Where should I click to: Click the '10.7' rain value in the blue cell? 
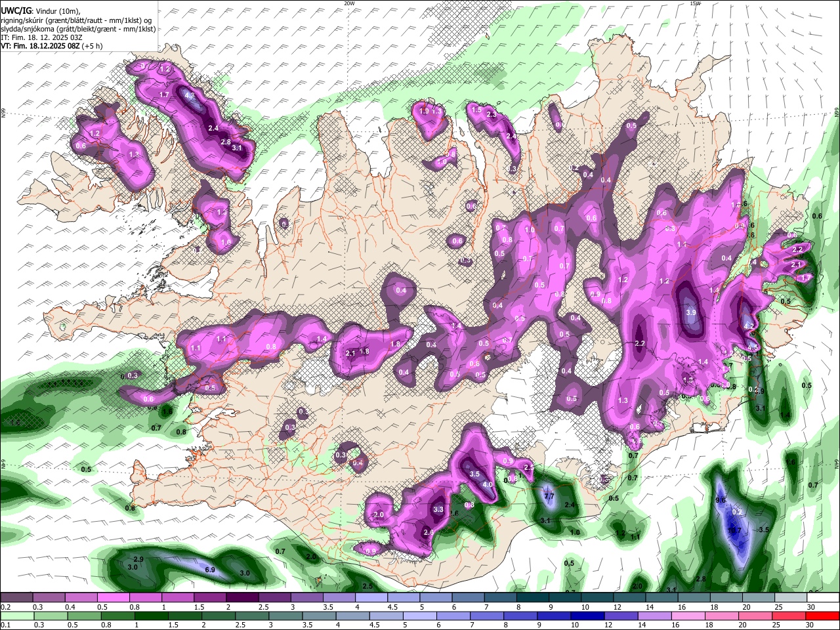(734, 531)
